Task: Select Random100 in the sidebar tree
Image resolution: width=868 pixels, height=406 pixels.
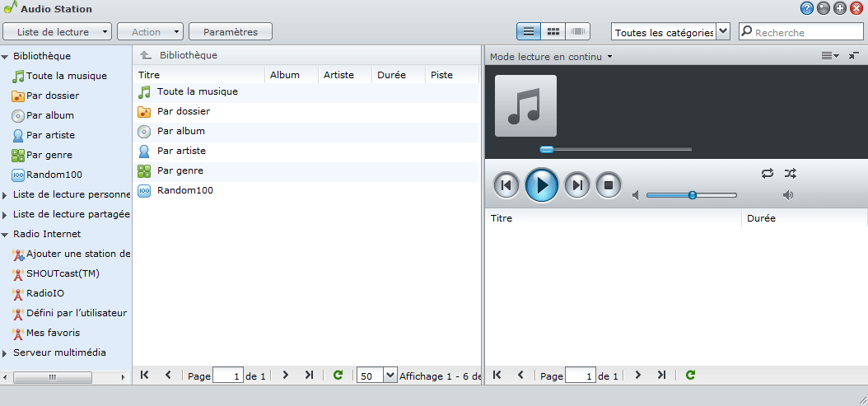Action: click(54, 175)
